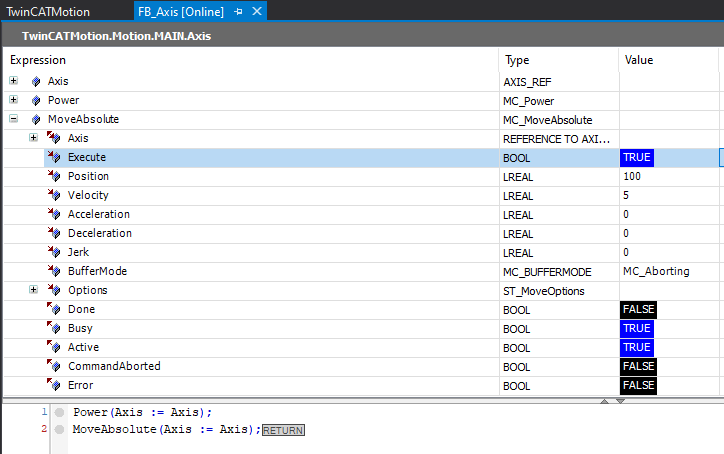Toggle the Execute TRUE value
Screen dimensions: 724x454
[637, 157]
